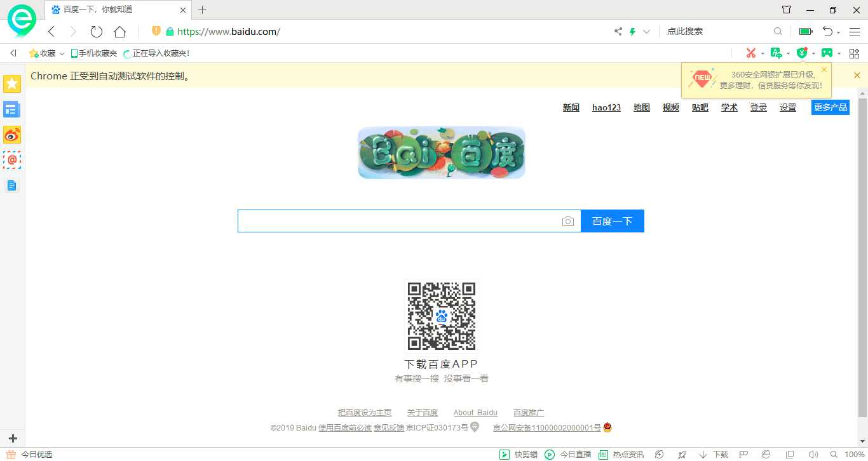
Task: Click the undo closed tab arrow
Action: (x=827, y=31)
